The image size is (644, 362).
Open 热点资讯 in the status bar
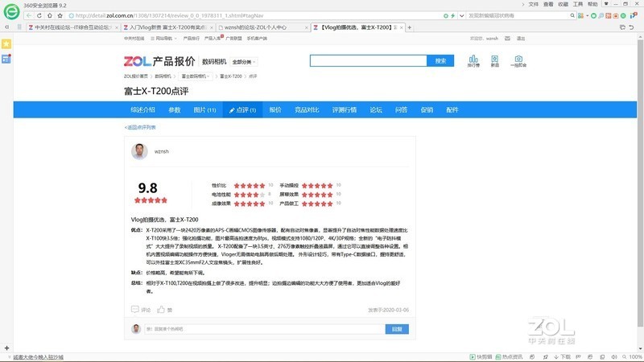tap(509, 357)
